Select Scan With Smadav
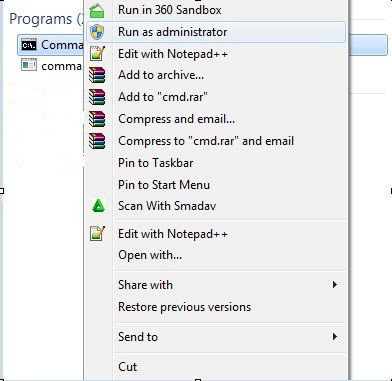The image size is (392, 381). click(x=215, y=206)
